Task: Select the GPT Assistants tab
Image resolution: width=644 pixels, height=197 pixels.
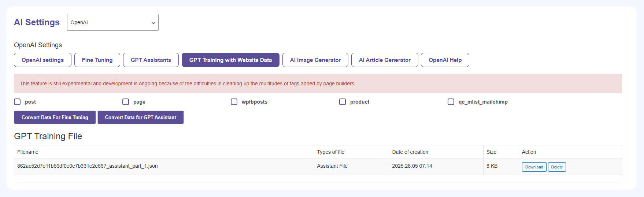Action: click(151, 60)
